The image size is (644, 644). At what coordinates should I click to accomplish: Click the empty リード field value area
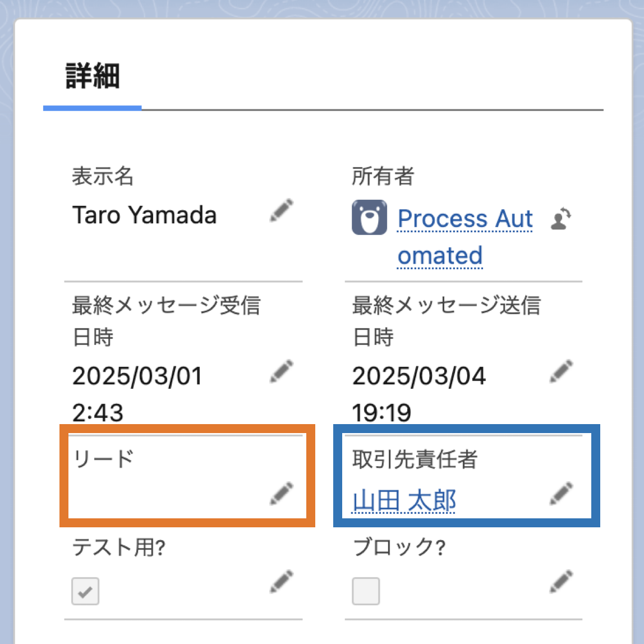163,495
